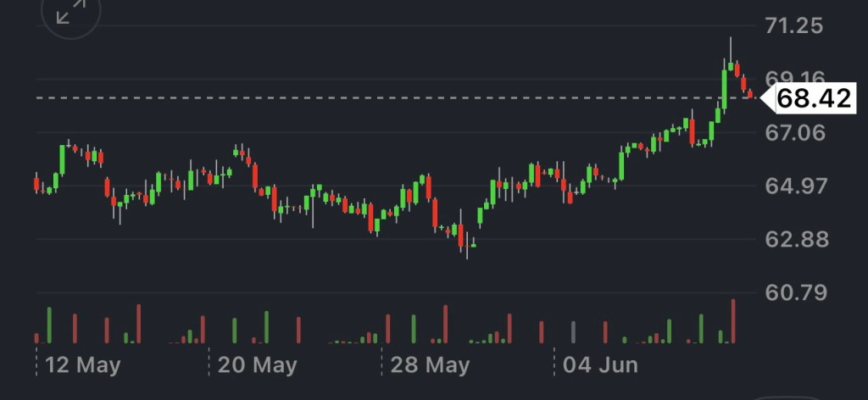Select the last red candle on the chart
Viewport: 868px width, 400px height.
[750, 93]
